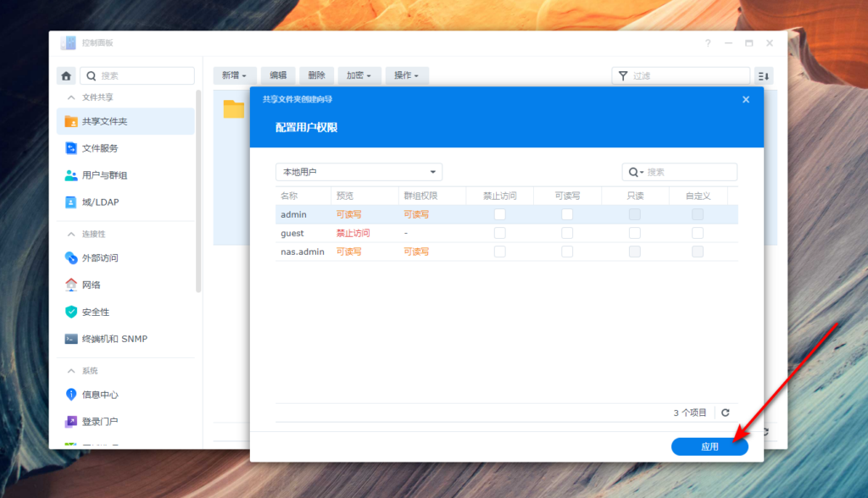This screenshot has height=498, width=868.
Task: Click the wizard user search field
Action: click(679, 172)
